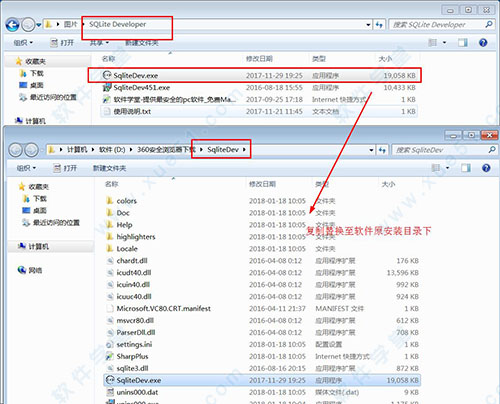Image resolution: width=500 pixels, height=404 pixels.
Task: Click Back arrow in SQLite Developer window
Action: 12,25
